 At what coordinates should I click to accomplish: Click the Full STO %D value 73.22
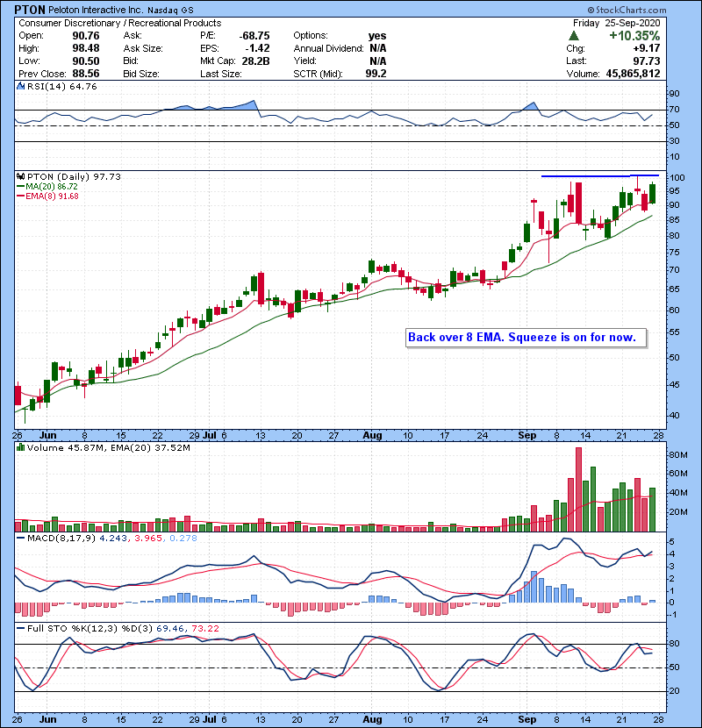coord(204,628)
